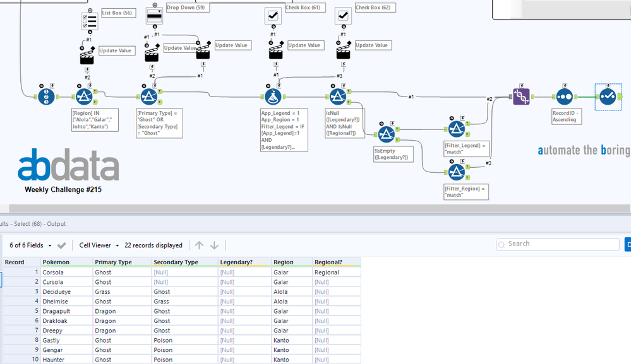The image size is (631, 364).
Task: Click the Secondary Type column header
Action: point(185,262)
